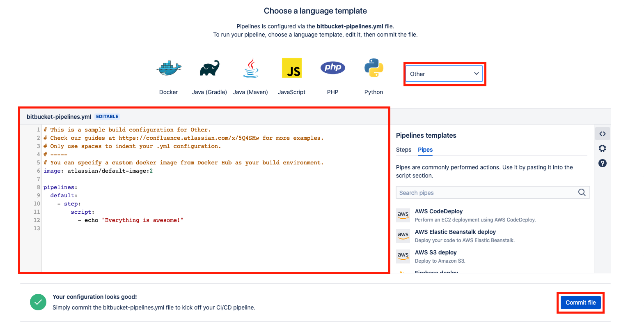Click the Java (Gradle) label
The width and height of the screenshot is (644, 328).
click(209, 92)
